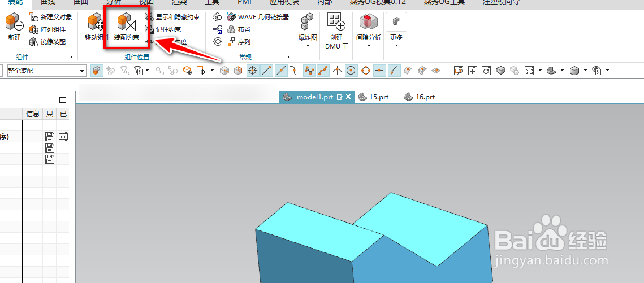The image size is (644, 283).
Task: Open the 爆炸图 exploded views menu
Action: [308, 31]
